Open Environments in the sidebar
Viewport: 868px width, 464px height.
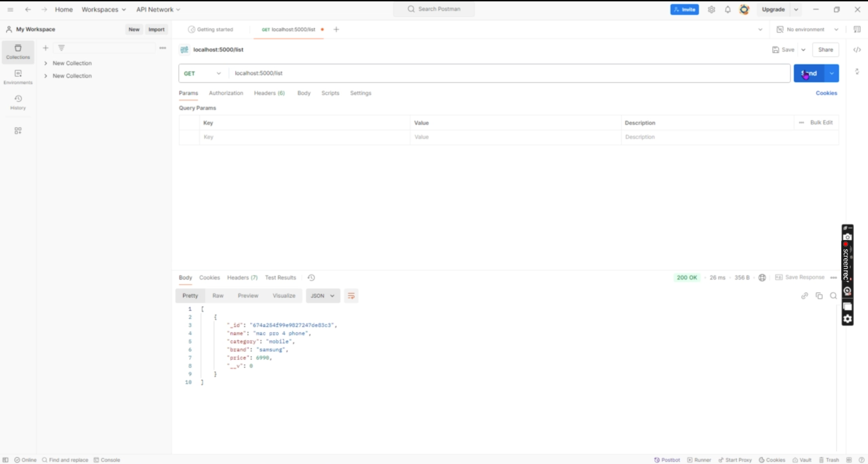point(18,77)
